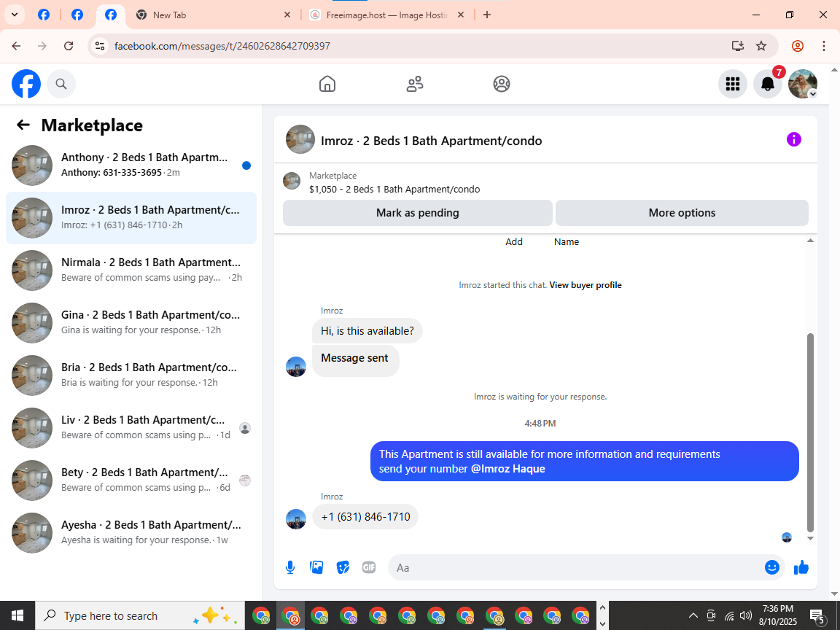840x630 pixels.
Task: Click the More options button
Action: pos(682,213)
